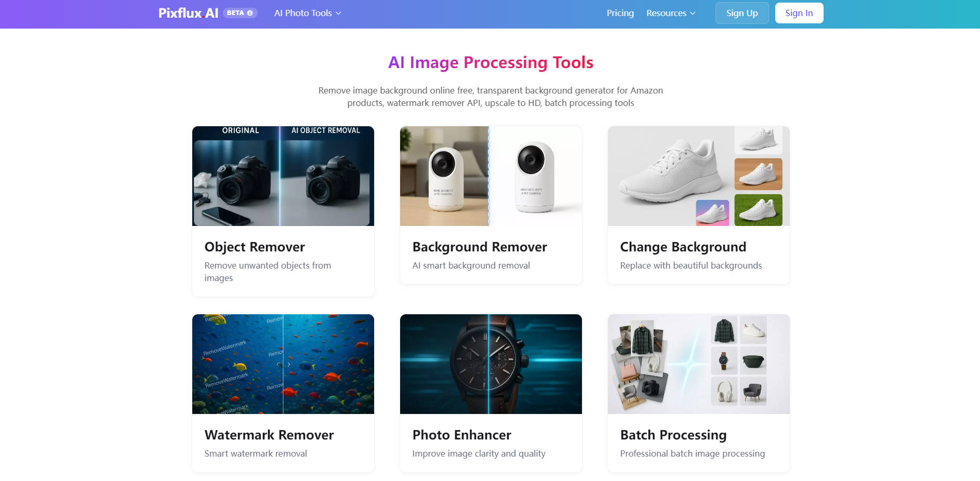Viewport: 980px width, 481px height.
Task: Expand the Resources dropdown
Action: 671,13
